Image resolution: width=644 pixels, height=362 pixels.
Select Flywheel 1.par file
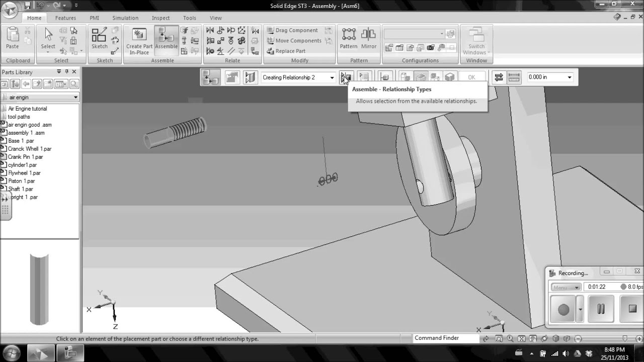click(x=24, y=173)
